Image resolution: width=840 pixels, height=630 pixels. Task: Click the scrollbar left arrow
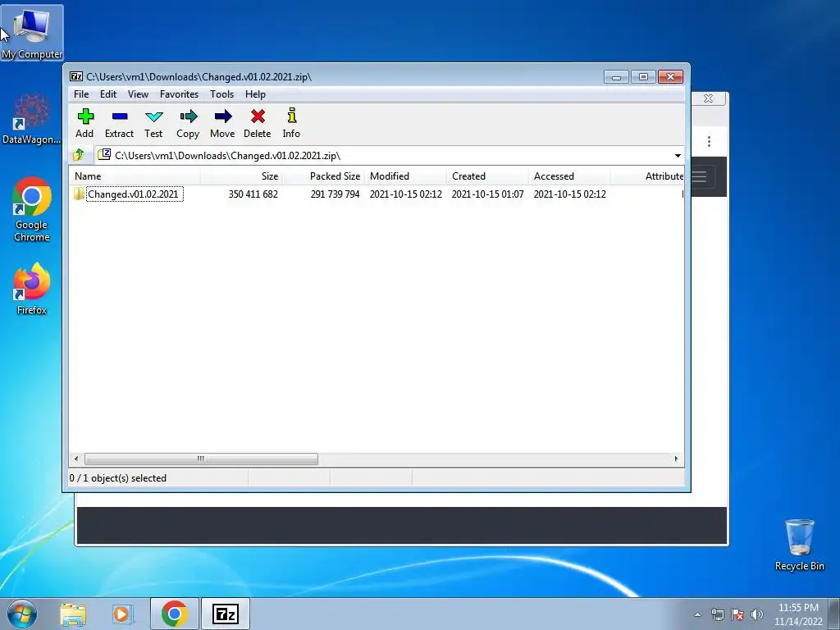76,459
